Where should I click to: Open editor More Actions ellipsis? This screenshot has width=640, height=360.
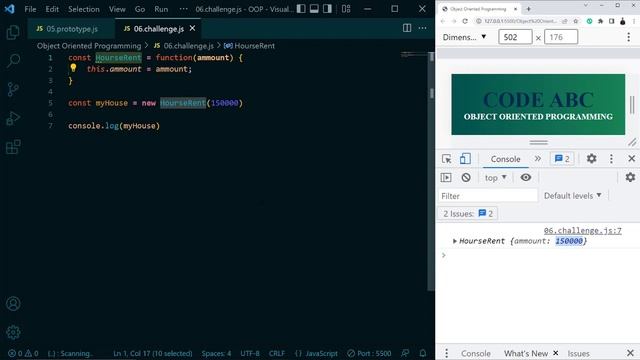422,28
